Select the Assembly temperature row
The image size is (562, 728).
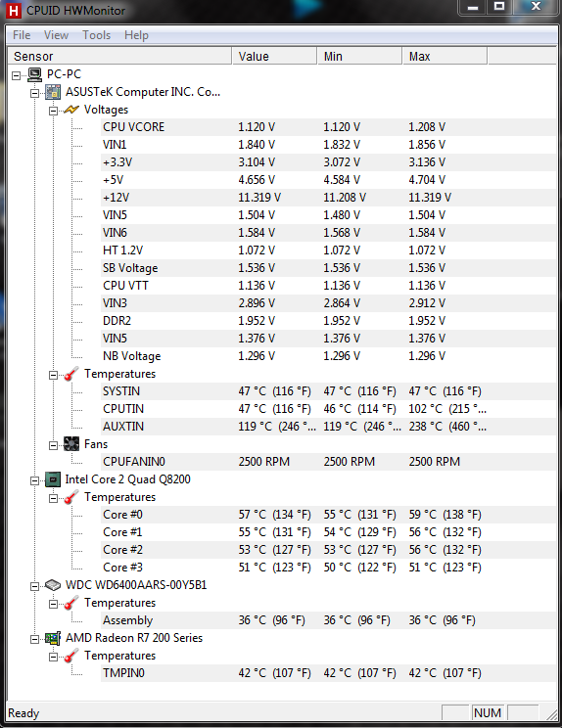329,620
